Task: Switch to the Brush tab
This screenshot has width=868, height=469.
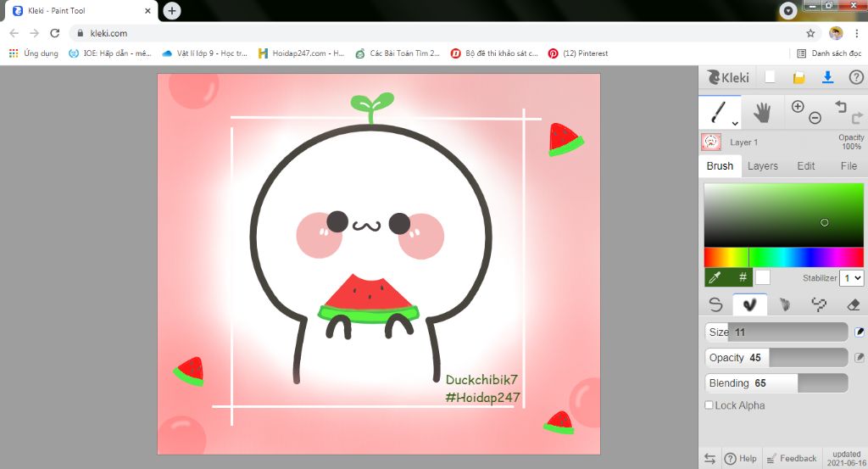Action: 720,166
